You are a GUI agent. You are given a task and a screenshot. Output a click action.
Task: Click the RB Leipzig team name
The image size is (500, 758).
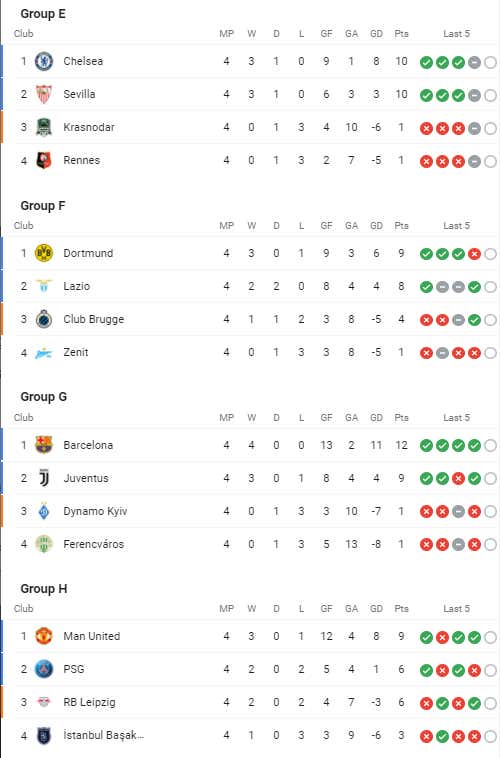(x=89, y=702)
